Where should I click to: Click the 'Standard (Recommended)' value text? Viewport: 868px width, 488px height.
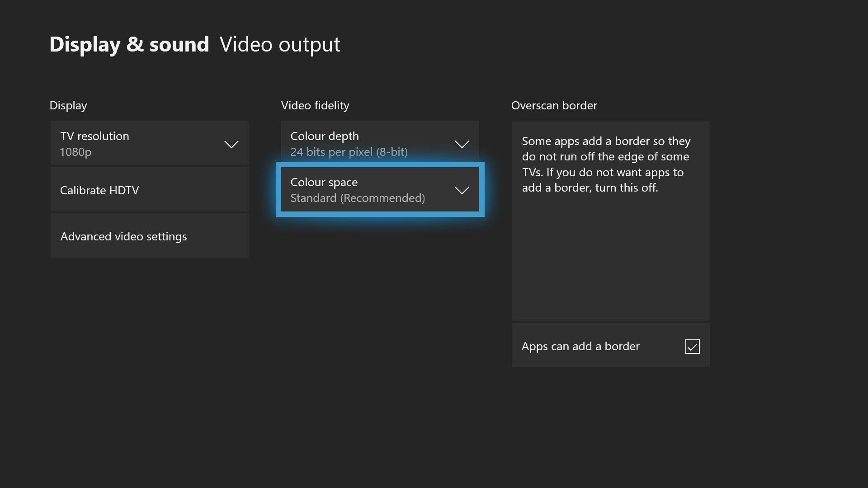(x=357, y=198)
